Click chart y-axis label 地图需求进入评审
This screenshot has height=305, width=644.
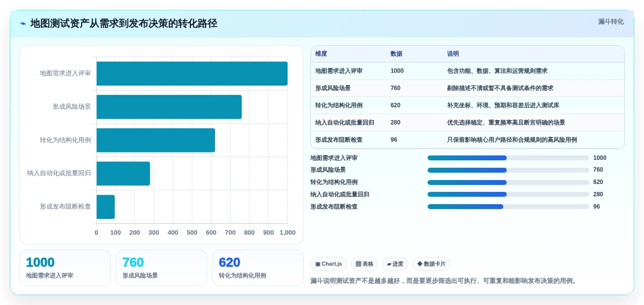click(65, 73)
